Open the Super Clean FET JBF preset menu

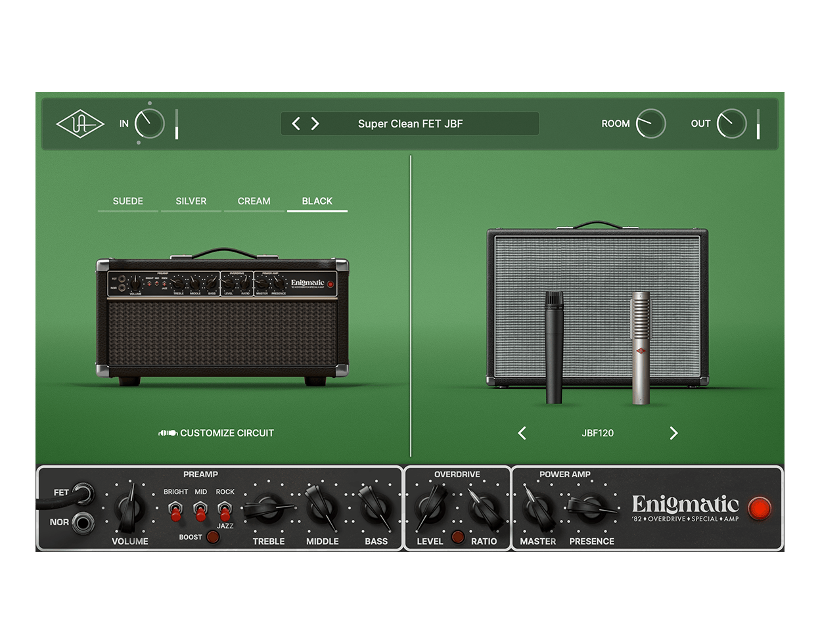410,124
